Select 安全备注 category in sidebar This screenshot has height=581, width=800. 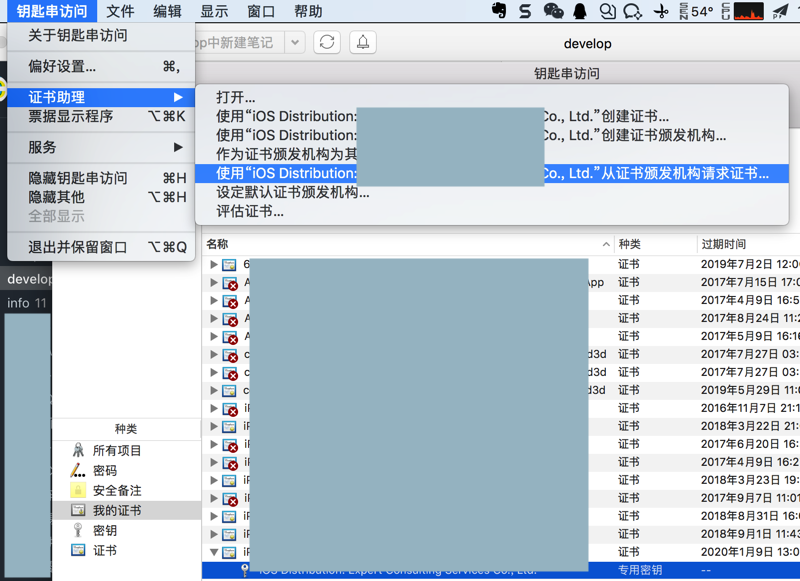(127, 490)
